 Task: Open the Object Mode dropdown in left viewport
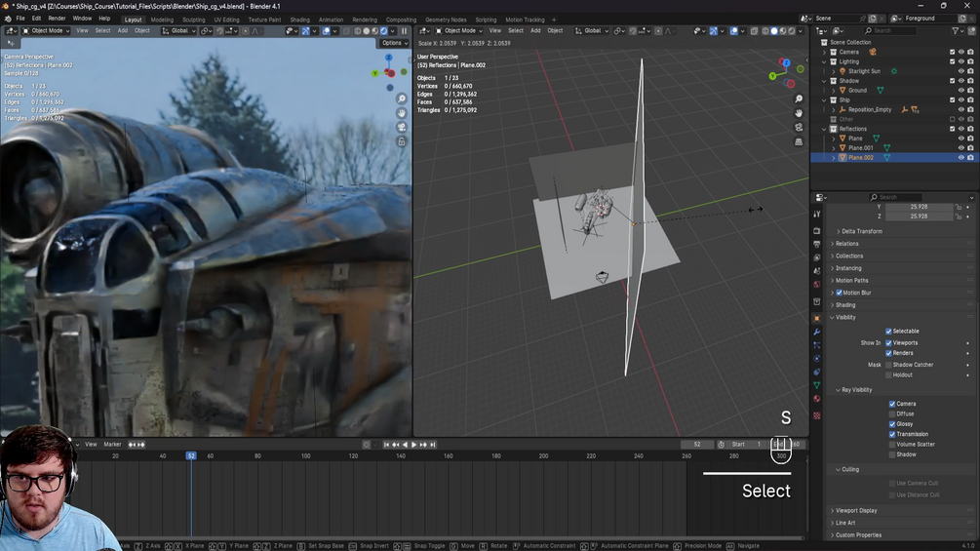pyautogui.click(x=47, y=31)
